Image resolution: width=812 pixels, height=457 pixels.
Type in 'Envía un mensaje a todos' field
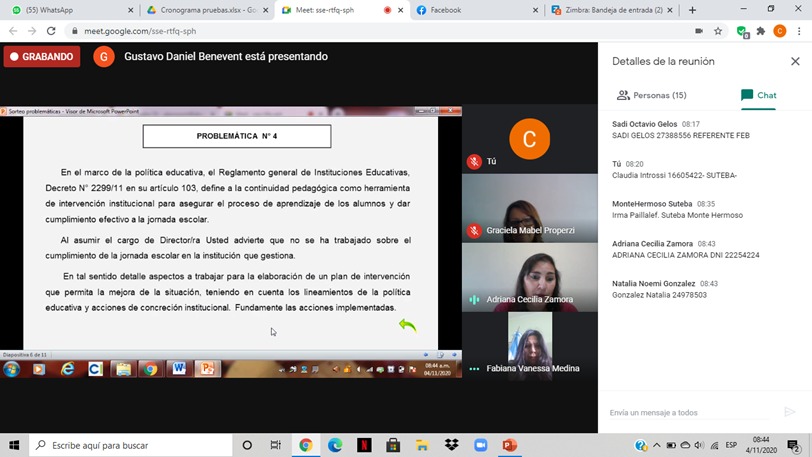(690, 412)
